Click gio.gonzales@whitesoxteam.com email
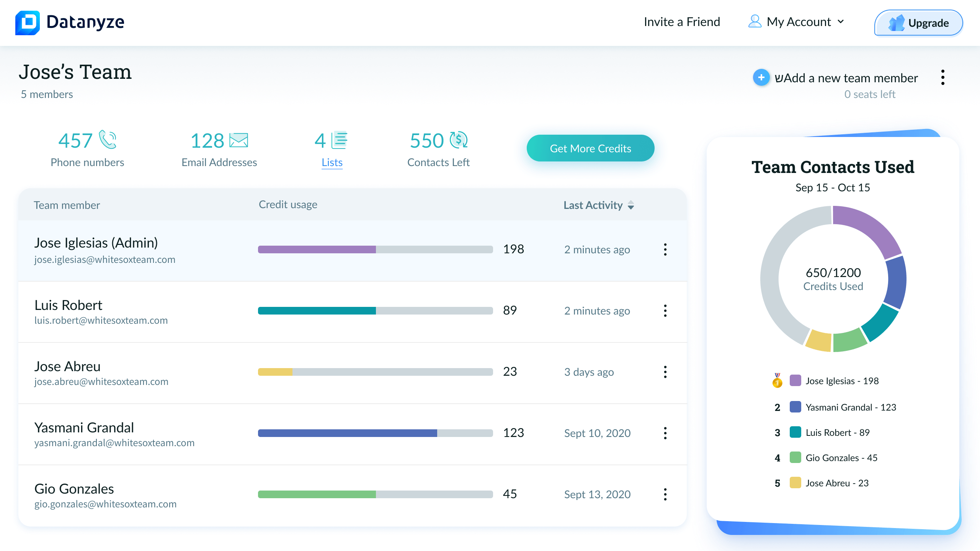Image resolution: width=980 pixels, height=551 pixels. click(106, 504)
